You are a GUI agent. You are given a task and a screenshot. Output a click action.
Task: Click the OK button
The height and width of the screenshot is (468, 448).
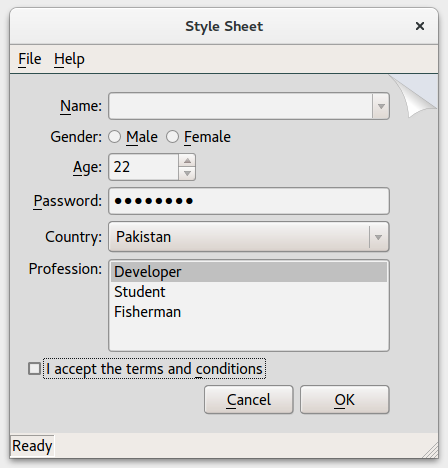pyautogui.click(x=345, y=400)
